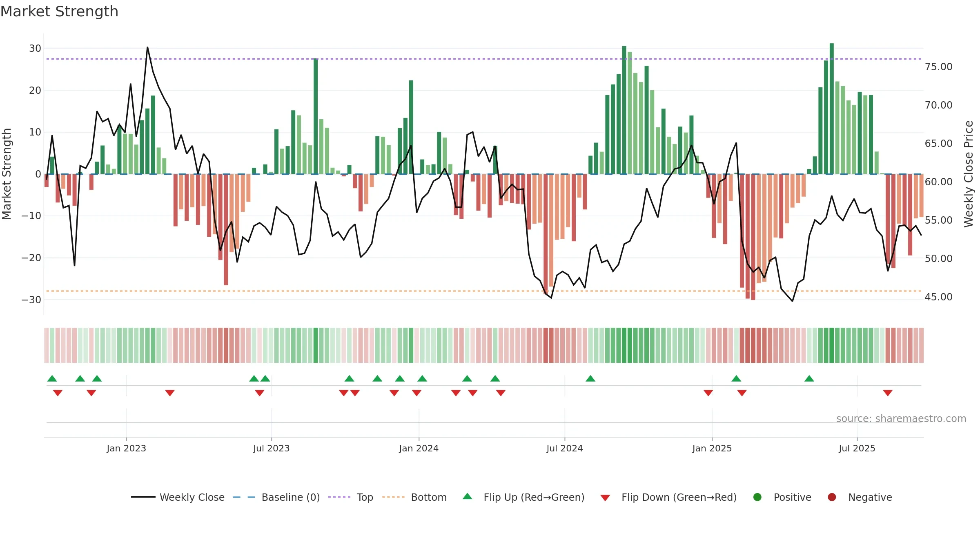The image size is (980, 551).
Task: Click the Jan 2023 axis label
Action: (x=126, y=448)
